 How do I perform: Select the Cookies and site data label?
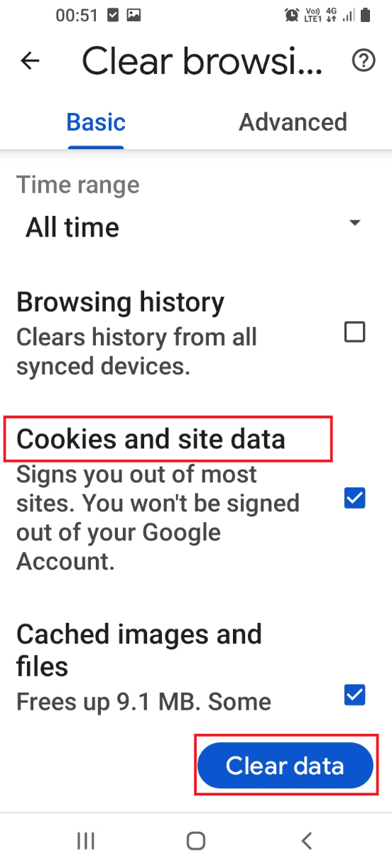[151, 439]
